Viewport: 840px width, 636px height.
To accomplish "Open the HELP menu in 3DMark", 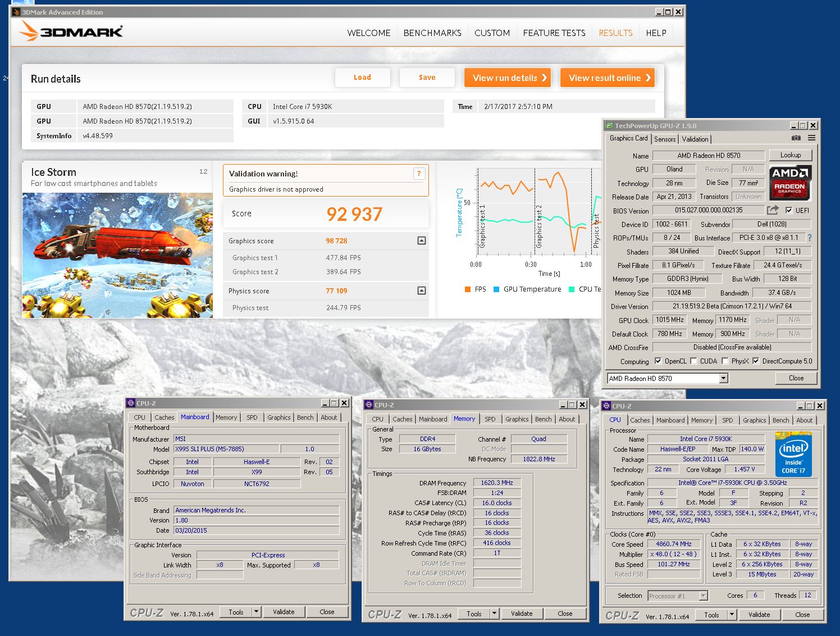I will (x=656, y=33).
